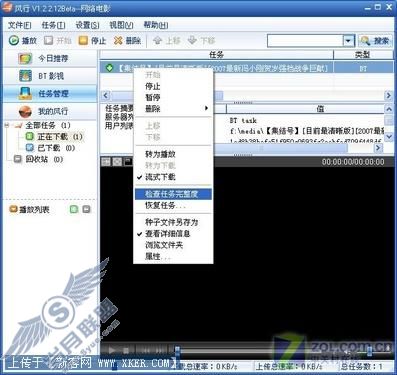Choose 暂停 in the context menu
The image size is (397, 375).
coord(173,98)
